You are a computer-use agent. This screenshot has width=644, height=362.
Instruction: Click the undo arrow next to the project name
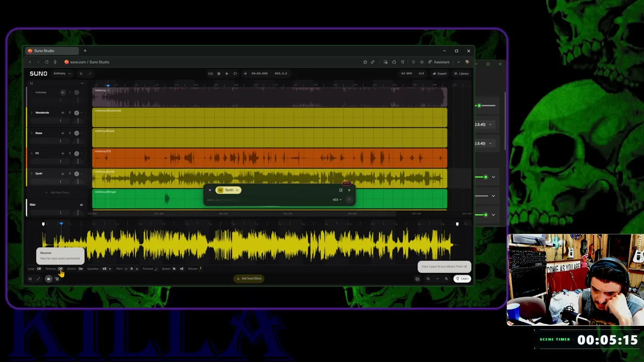coord(80,73)
